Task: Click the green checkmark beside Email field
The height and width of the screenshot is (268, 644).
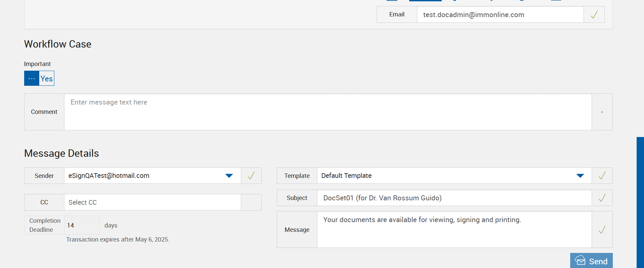Action: [594, 15]
